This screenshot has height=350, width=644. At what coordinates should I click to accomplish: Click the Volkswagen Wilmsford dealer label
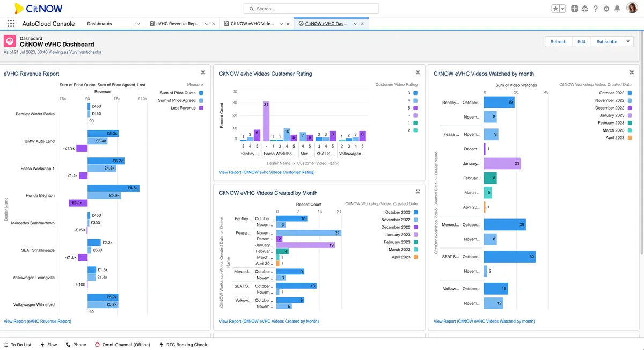pyautogui.click(x=34, y=304)
